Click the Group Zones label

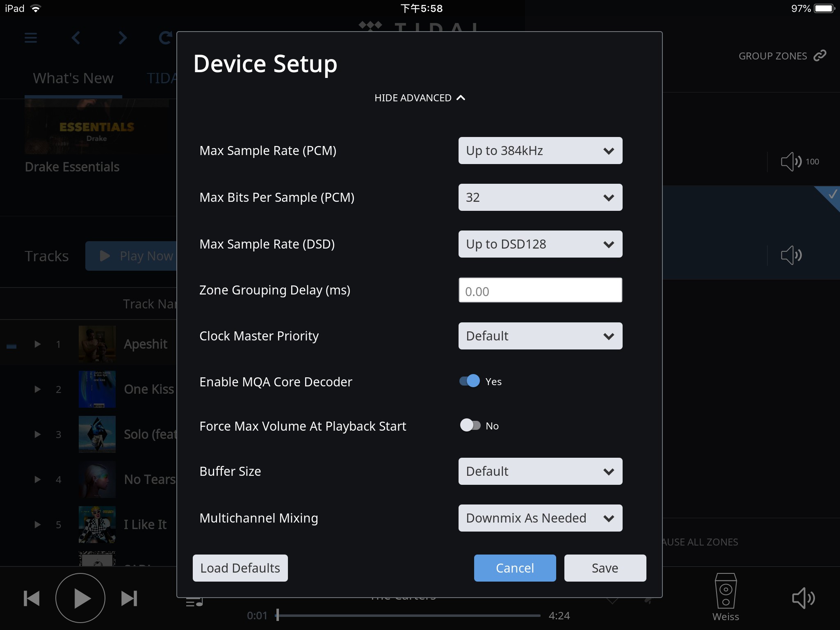click(773, 56)
